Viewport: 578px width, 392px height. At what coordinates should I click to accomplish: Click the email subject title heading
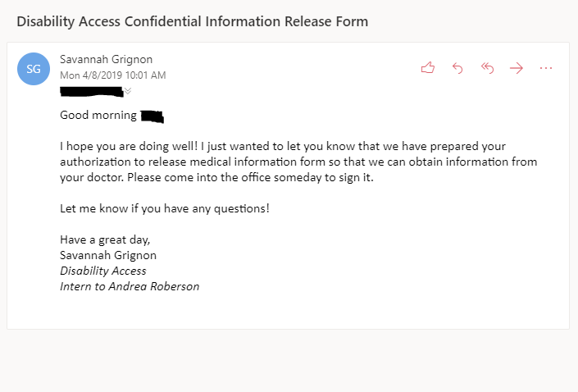(192, 21)
